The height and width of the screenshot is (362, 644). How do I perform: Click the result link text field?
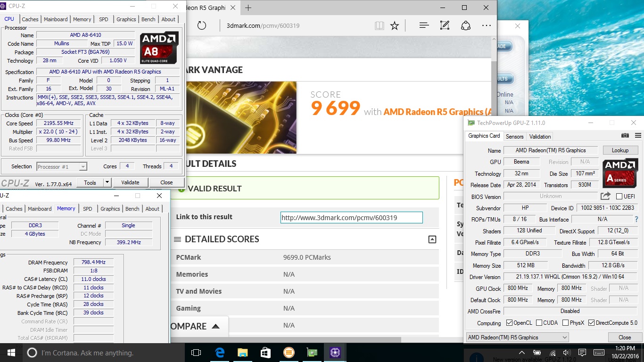[352, 218]
